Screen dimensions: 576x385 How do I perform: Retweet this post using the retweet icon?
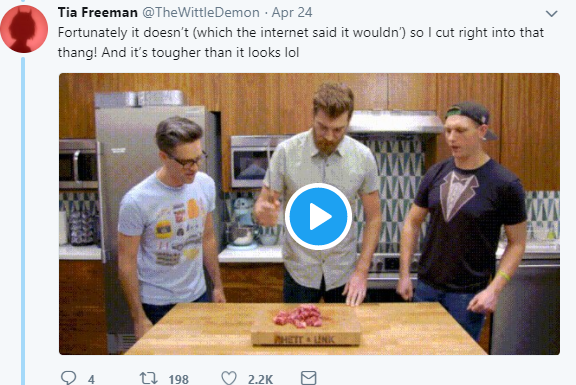pyautogui.click(x=148, y=378)
